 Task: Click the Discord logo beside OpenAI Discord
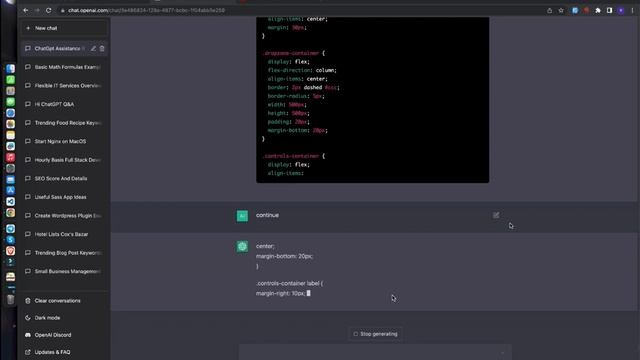click(x=28, y=335)
